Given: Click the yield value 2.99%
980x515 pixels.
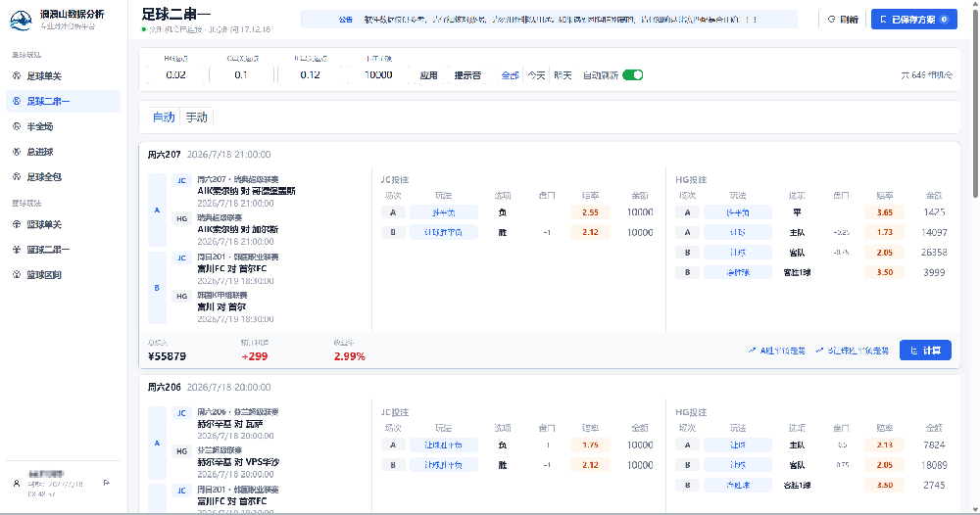Looking at the screenshot, I should tap(350, 356).
